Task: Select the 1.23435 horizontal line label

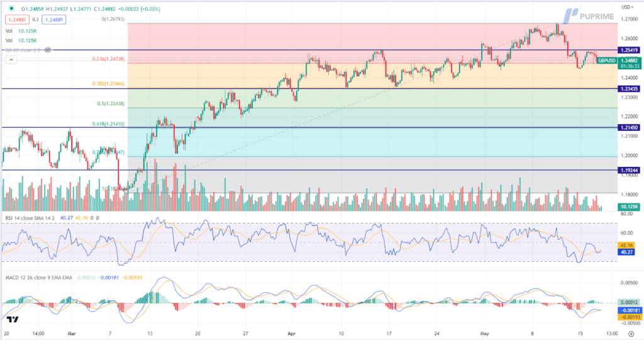Action: pyautogui.click(x=629, y=89)
